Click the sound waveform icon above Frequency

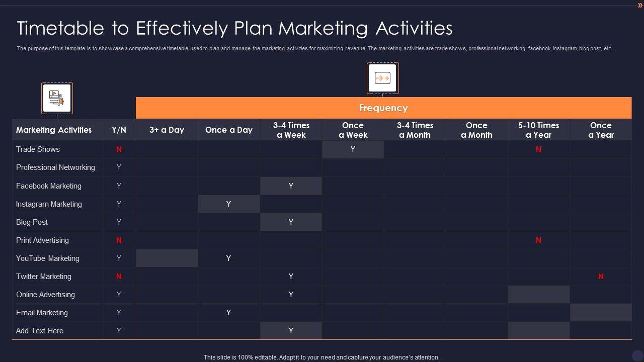[382, 78]
